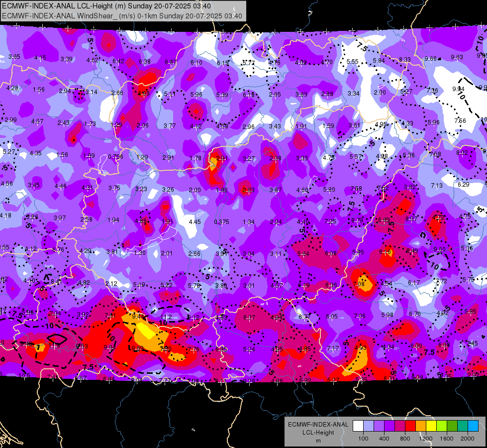Viewport: 487px width, 448px height.
Task: Click the wind shear value 5.77
Action: (248, 63)
